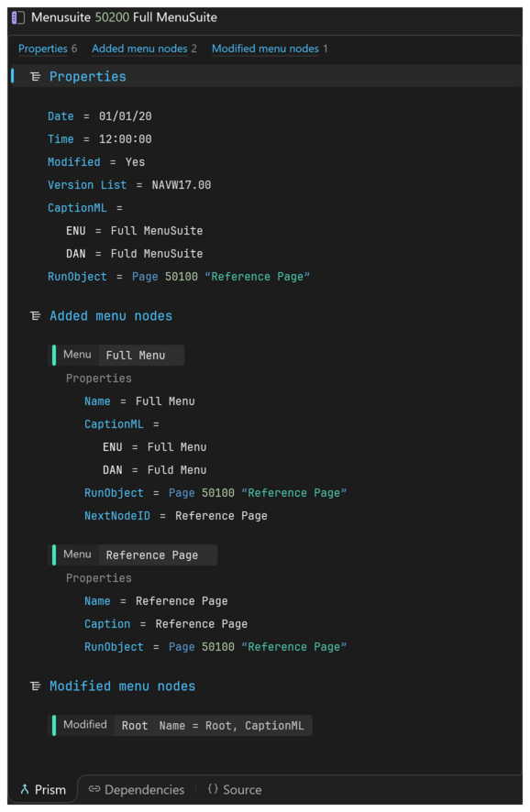
Task: Click ENU caption Full MenuSuite
Action: (157, 231)
